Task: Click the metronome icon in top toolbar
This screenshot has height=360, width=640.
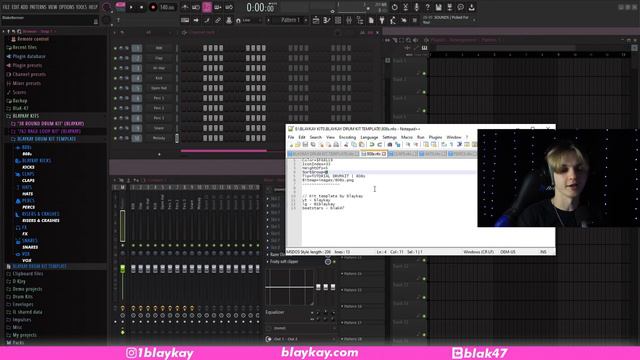Action: pos(185,7)
